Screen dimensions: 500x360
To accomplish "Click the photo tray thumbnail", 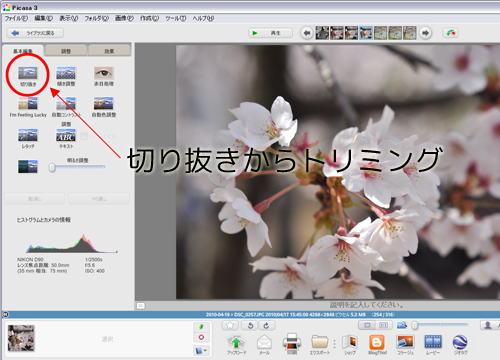I will click(21, 338).
